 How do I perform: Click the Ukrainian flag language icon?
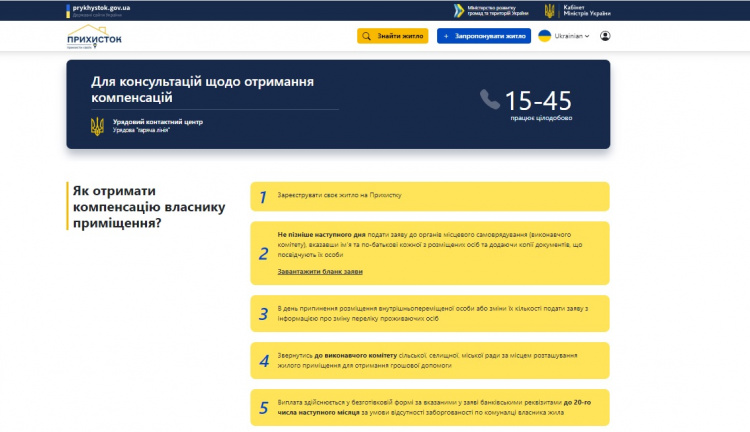[x=544, y=36]
